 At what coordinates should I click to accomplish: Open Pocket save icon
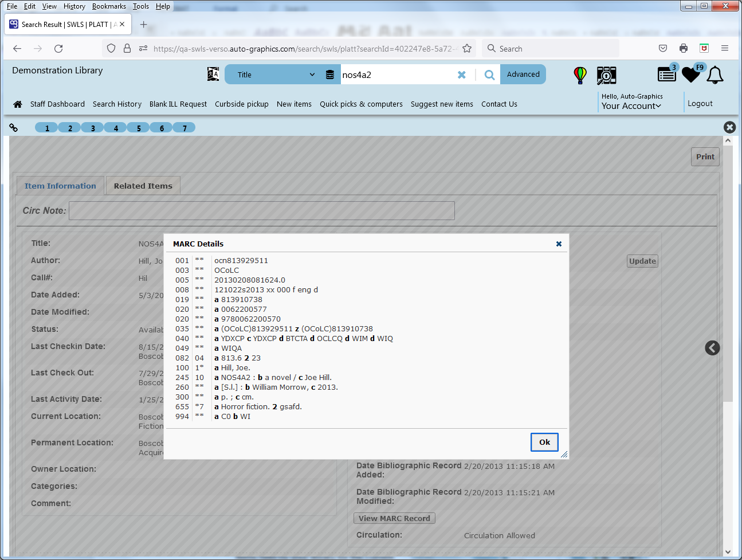tap(663, 49)
